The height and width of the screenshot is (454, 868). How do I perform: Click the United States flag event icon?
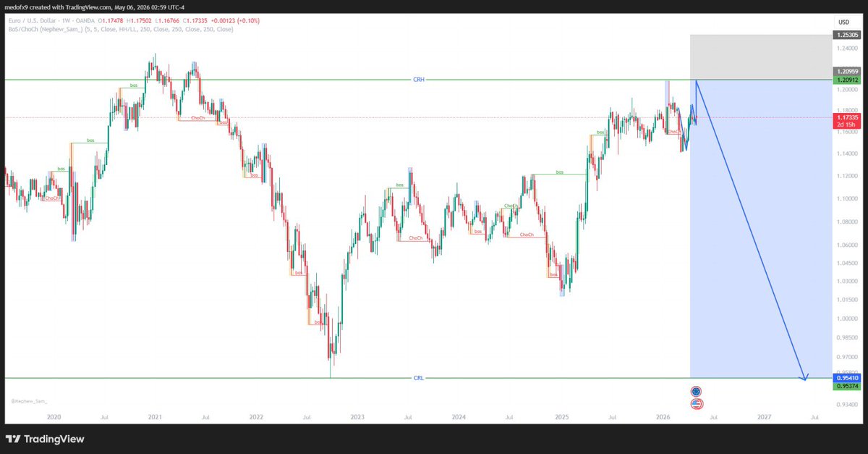(696, 403)
